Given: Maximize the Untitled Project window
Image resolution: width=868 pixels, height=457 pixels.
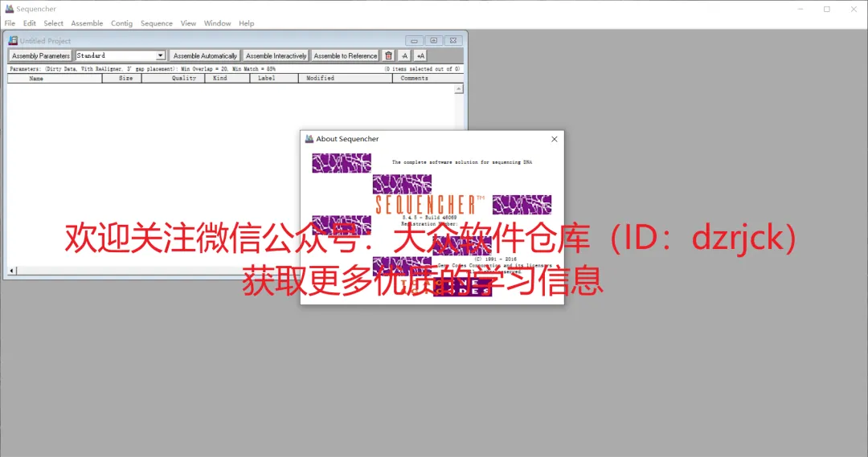Looking at the screenshot, I should click(433, 40).
